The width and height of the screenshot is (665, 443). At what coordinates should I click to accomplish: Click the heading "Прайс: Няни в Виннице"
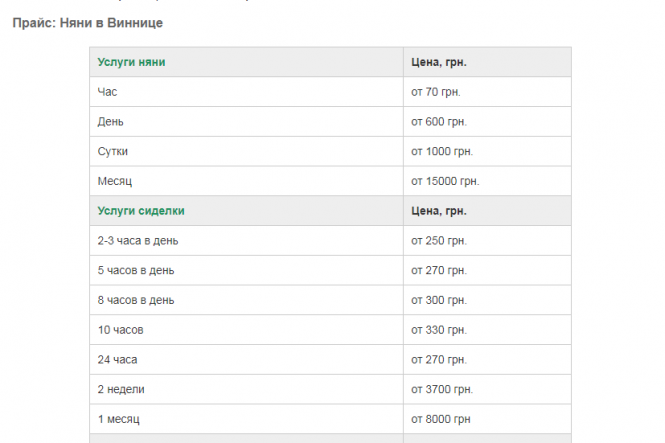coord(88,22)
